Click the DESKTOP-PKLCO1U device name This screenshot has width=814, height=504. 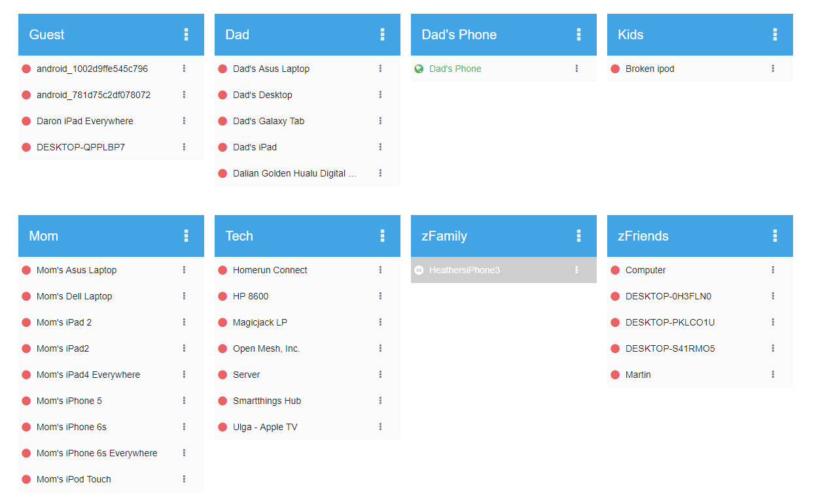pyautogui.click(x=670, y=322)
